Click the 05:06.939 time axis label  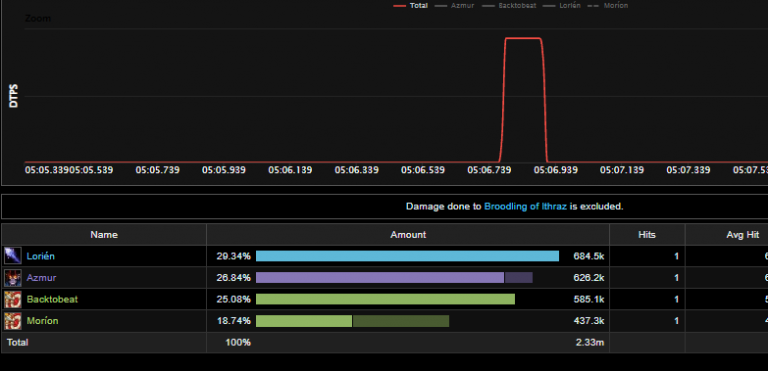coord(555,170)
